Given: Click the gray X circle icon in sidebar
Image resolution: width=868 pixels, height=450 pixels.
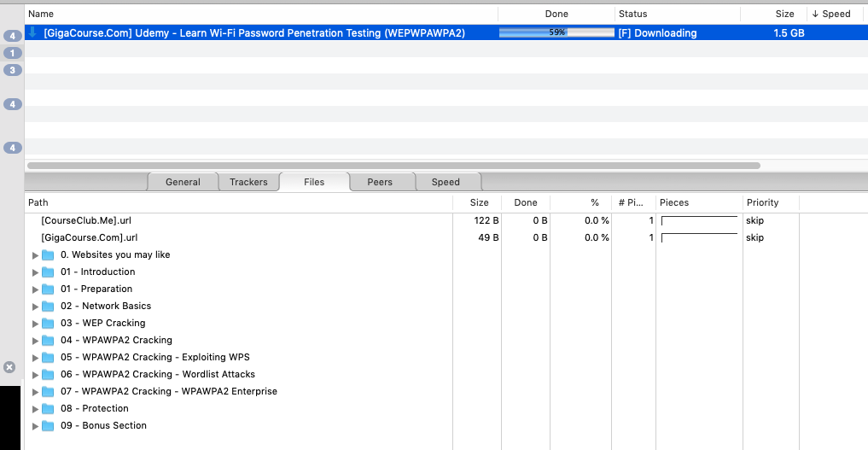Looking at the screenshot, I should click(9, 367).
